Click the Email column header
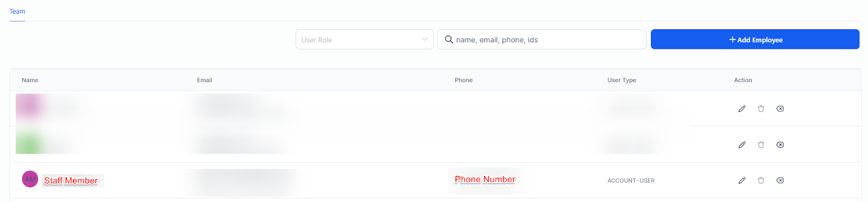 205,80
